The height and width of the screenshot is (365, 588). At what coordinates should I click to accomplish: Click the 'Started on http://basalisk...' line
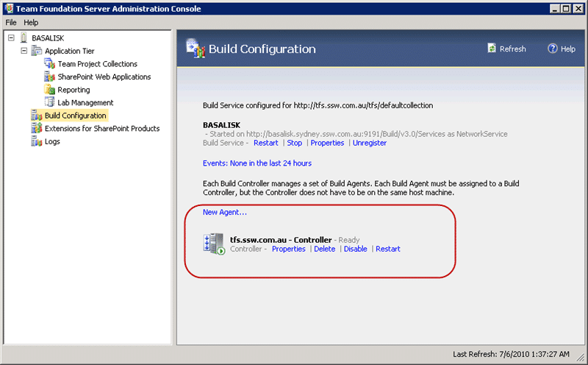[x=356, y=134]
